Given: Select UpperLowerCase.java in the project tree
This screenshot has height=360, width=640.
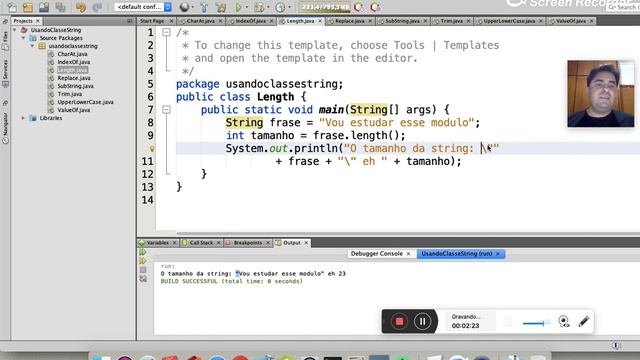Looking at the screenshot, I should pyautogui.click(x=85, y=102).
